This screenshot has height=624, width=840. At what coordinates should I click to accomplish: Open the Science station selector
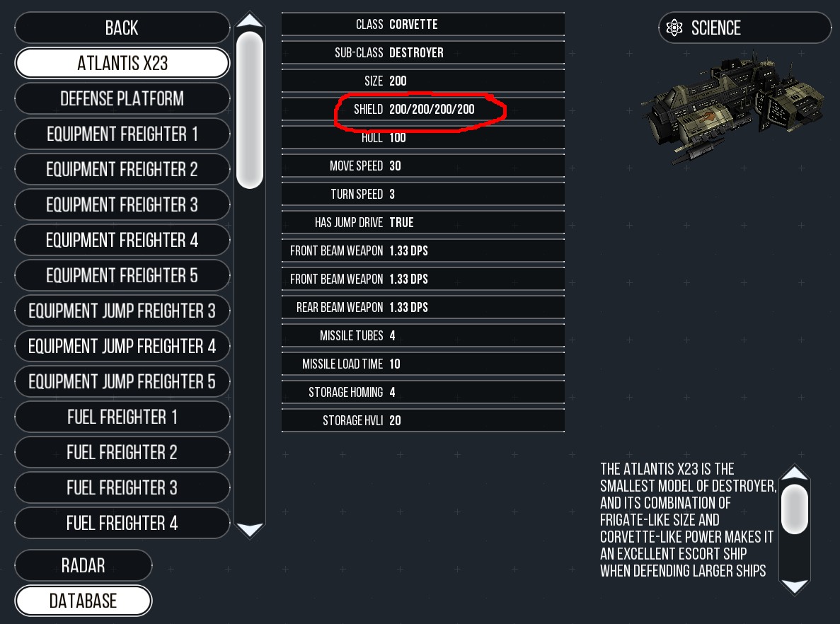(x=744, y=28)
